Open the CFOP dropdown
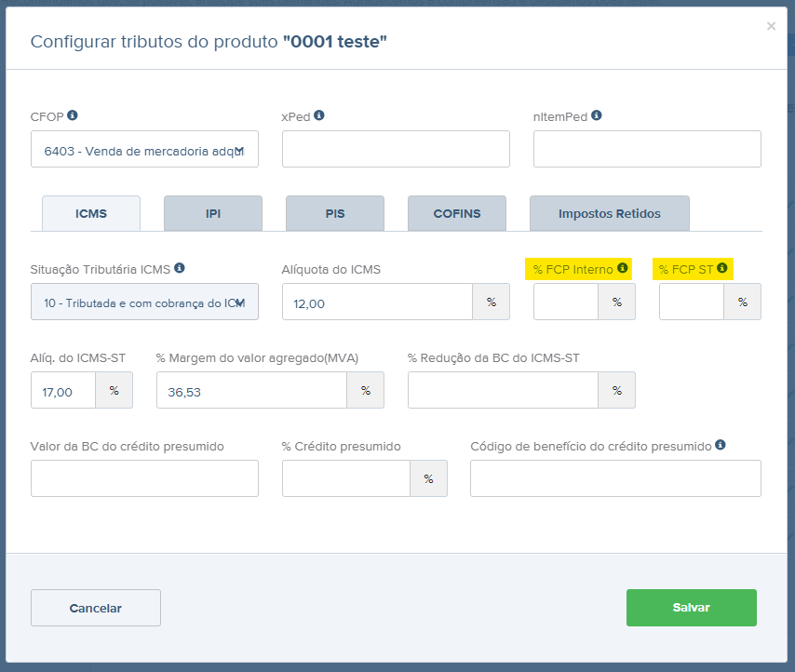795x672 pixels. click(x=144, y=149)
